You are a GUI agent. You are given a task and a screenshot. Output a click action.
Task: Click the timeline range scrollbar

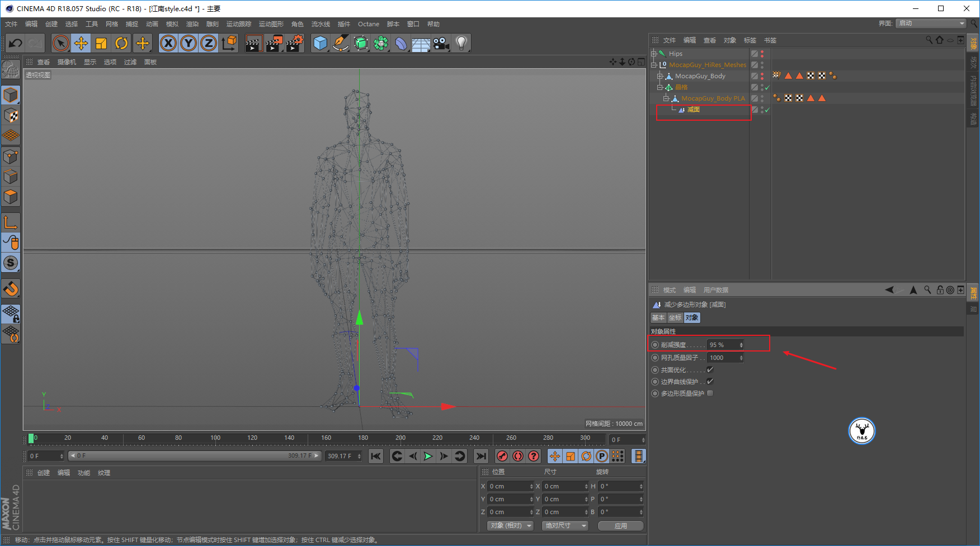click(195, 456)
